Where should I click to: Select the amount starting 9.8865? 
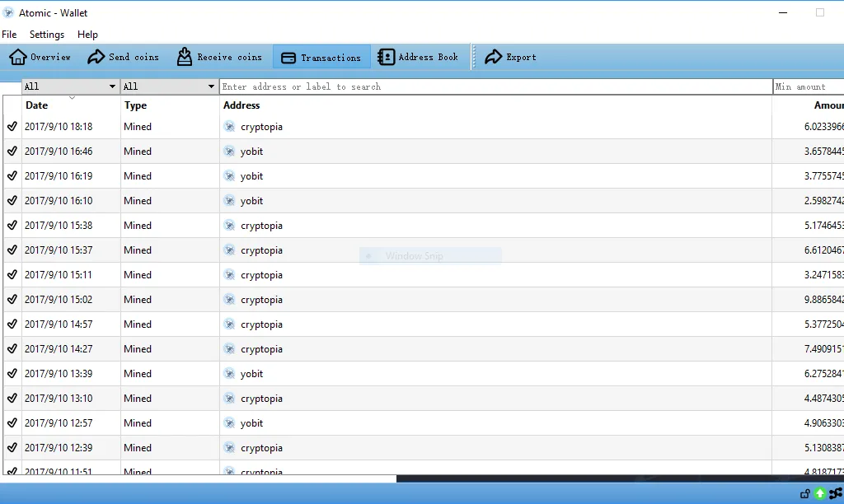click(x=824, y=300)
